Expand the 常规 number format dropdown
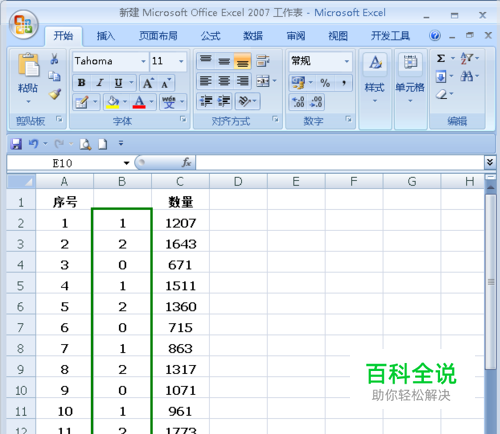This screenshot has height=434, width=500. pos(347,61)
